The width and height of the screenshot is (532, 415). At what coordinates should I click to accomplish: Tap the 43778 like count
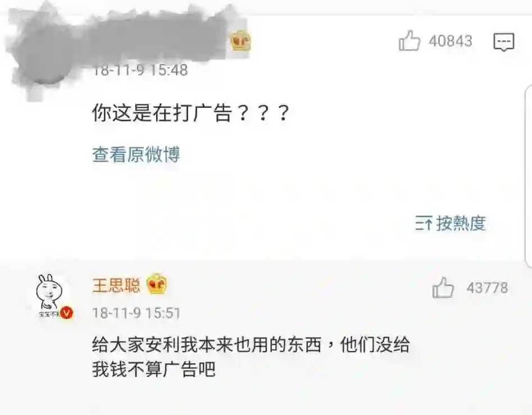[487, 288]
